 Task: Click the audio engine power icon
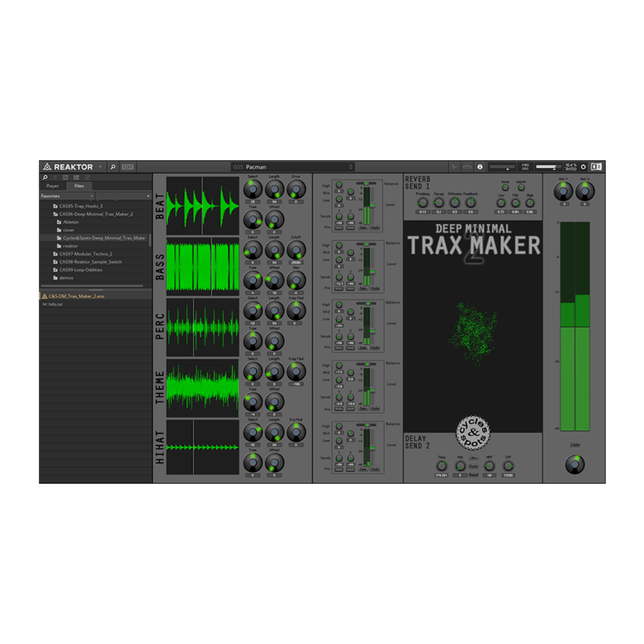583,167
